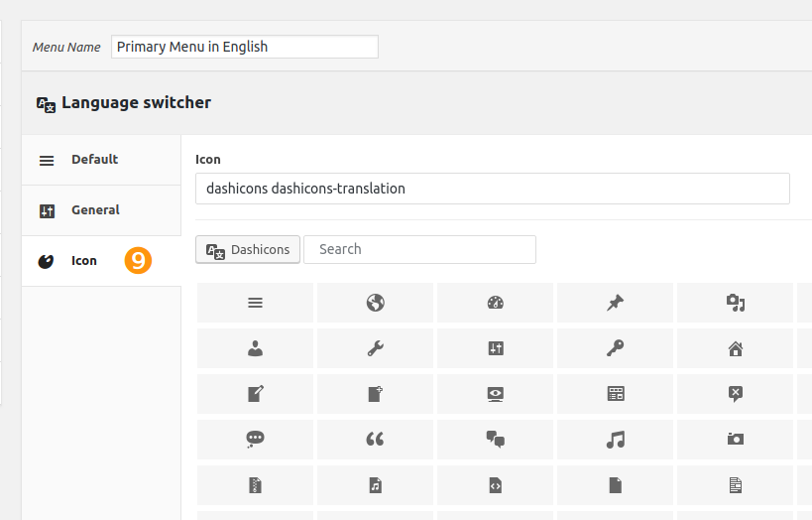
Task: Pick the code file icon
Action: click(495, 485)
